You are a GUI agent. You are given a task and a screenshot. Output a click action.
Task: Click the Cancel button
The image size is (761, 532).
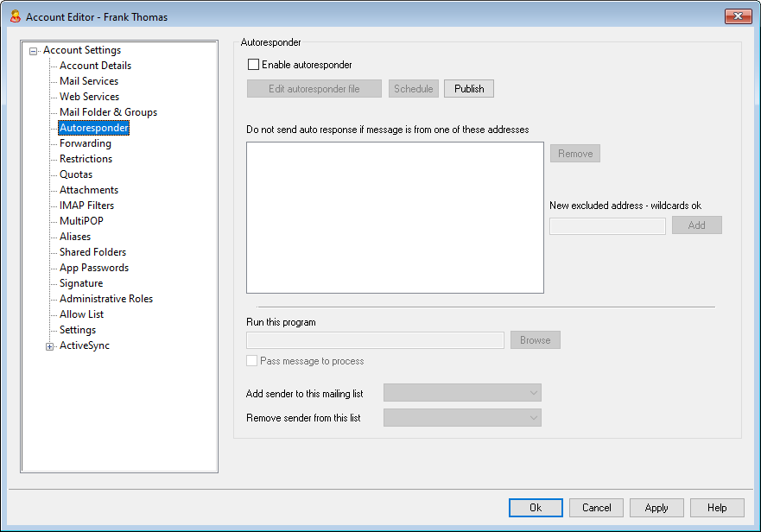(x=596, y=508)
